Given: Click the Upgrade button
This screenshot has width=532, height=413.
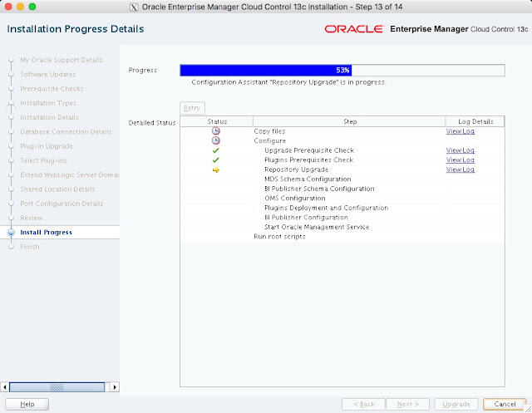Looking at the screenshot, I should tap(456, 404).
